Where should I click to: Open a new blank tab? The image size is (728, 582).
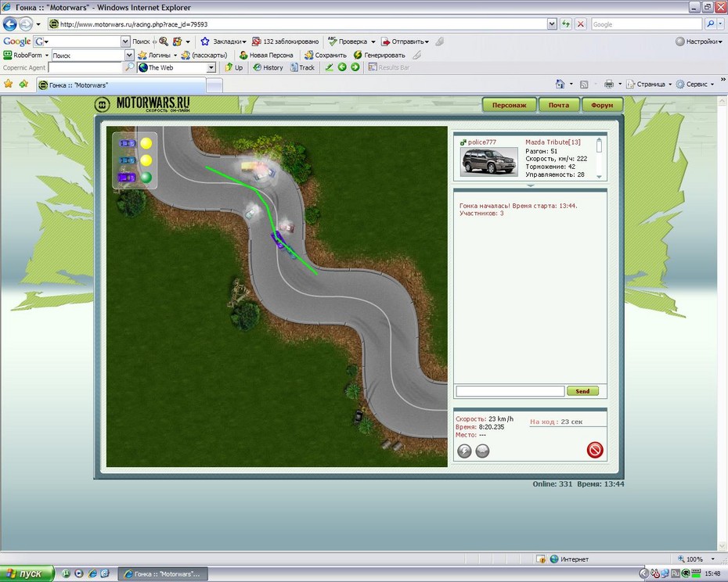[x=214, y=85]
